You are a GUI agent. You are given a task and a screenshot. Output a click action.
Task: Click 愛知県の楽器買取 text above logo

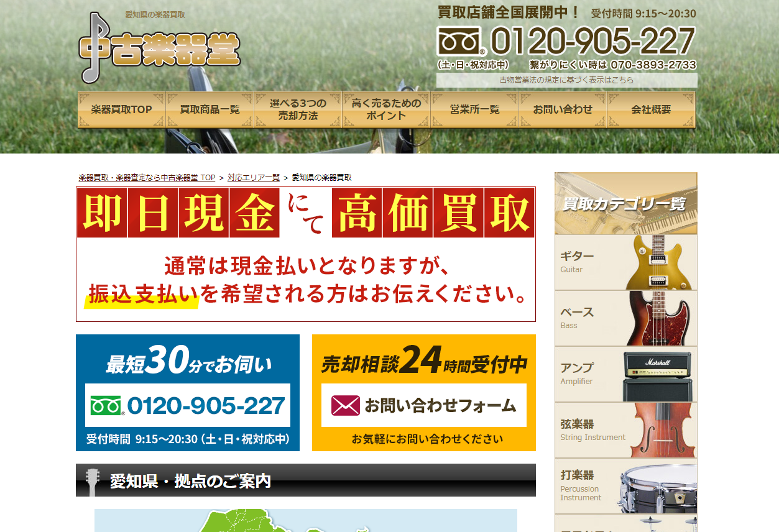coord(155,14)
